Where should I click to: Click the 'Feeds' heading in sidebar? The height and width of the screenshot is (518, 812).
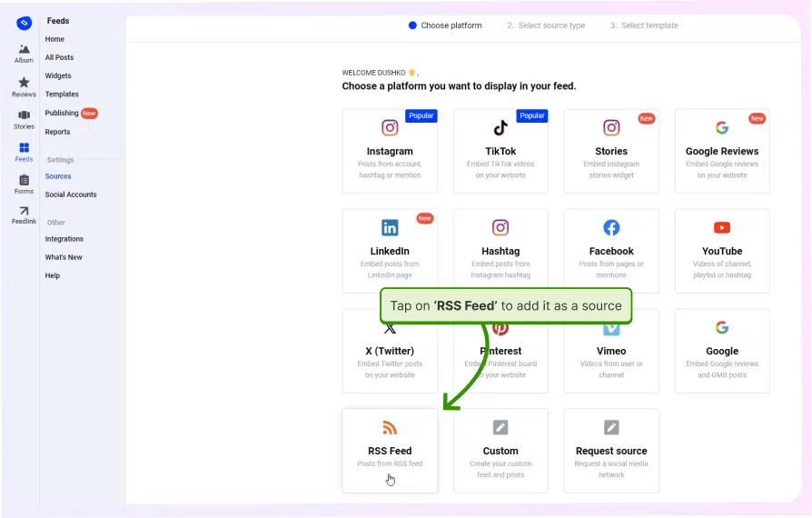pyautogui.click(x=58, y=21)
